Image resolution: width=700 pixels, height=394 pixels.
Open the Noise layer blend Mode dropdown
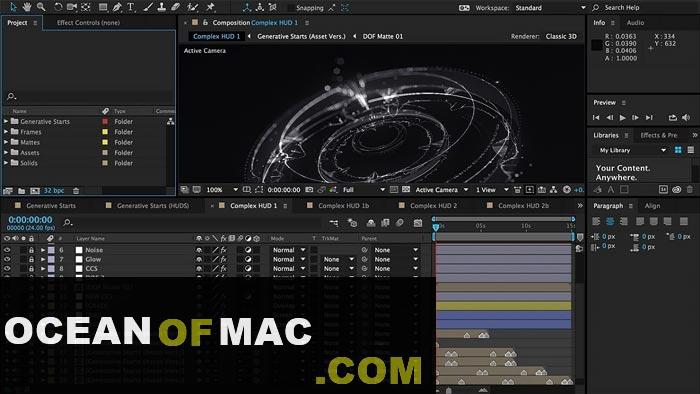pos(289,250)
